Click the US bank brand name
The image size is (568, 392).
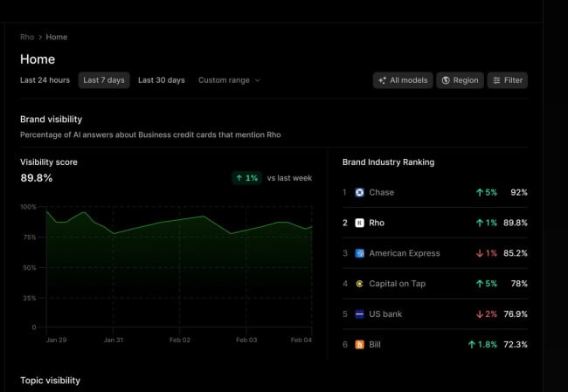point(385,313)
